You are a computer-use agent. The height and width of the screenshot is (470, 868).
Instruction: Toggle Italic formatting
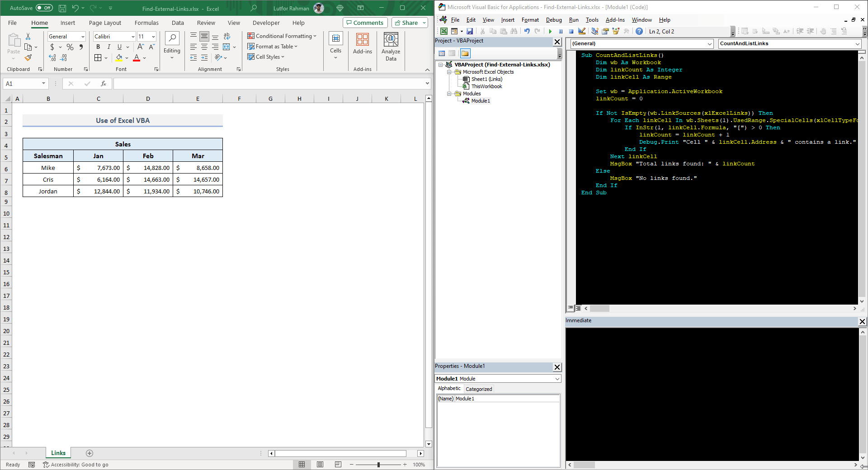108,47
